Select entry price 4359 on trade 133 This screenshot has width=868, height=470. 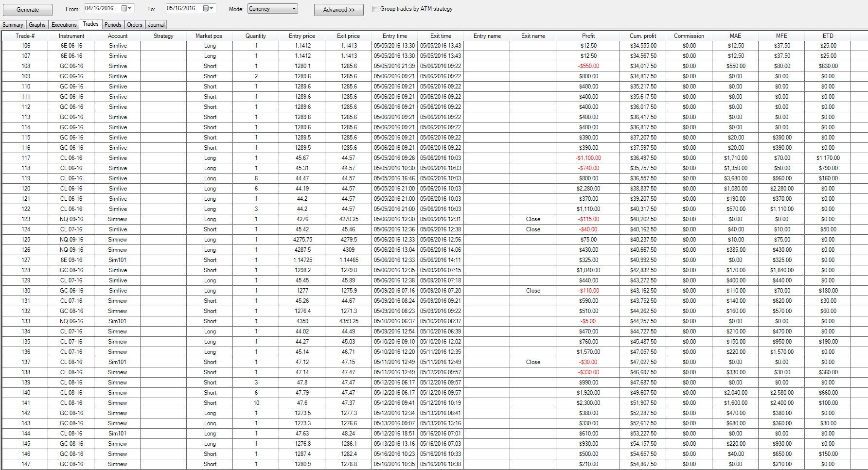302,321
